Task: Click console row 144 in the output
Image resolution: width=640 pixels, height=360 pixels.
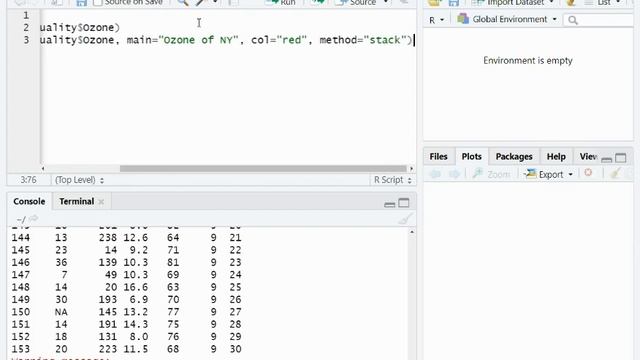Action: tap(127, 238)
